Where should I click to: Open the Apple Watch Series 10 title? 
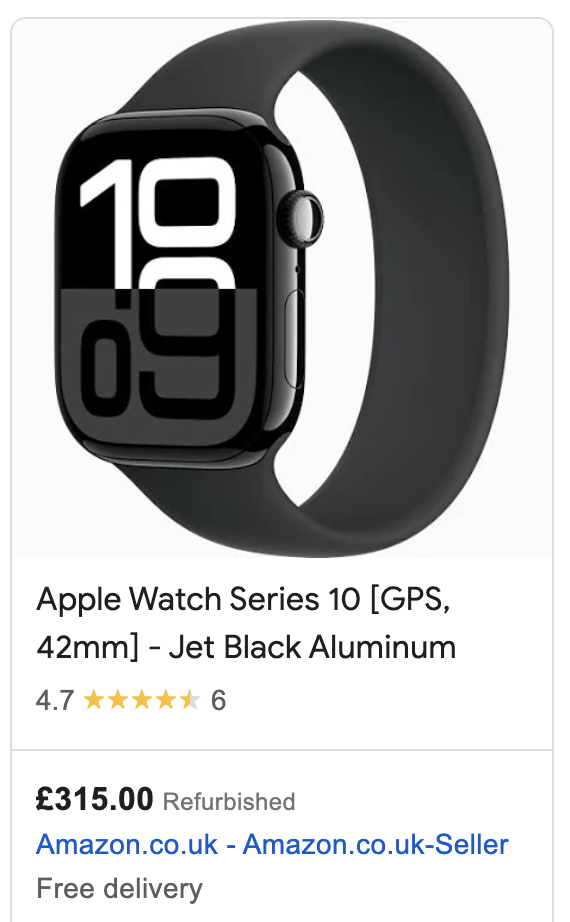pos(246,623)
